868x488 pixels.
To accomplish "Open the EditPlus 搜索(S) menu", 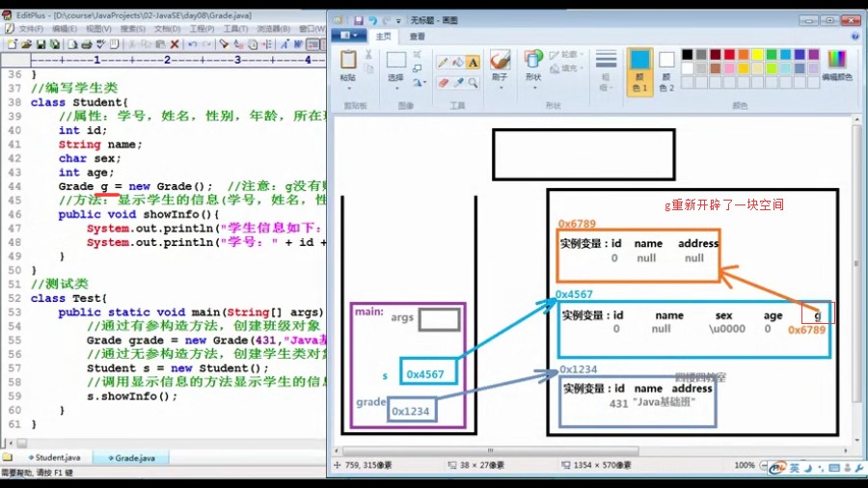I will 132,29.
